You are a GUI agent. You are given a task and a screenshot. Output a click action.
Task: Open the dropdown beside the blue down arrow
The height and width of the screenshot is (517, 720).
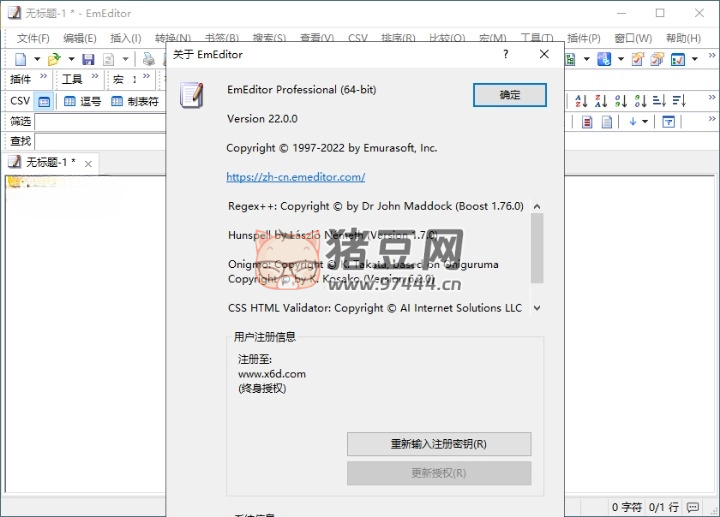(x=645, y=122)
